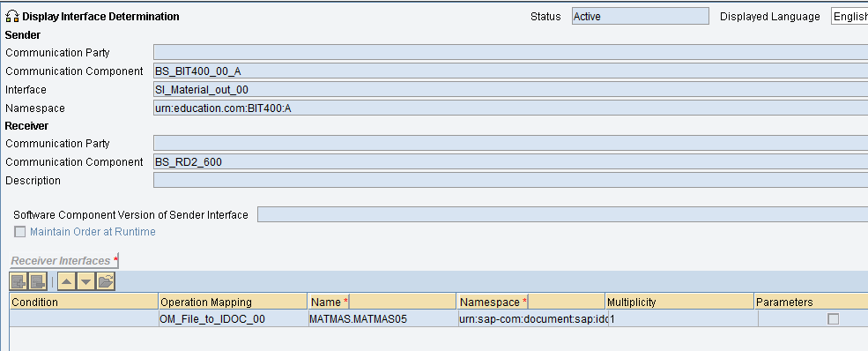The width and height of the screenshot is (868, 351).
Task: Click the Maintain Order at Runtime label
Action: coord(93,232)
